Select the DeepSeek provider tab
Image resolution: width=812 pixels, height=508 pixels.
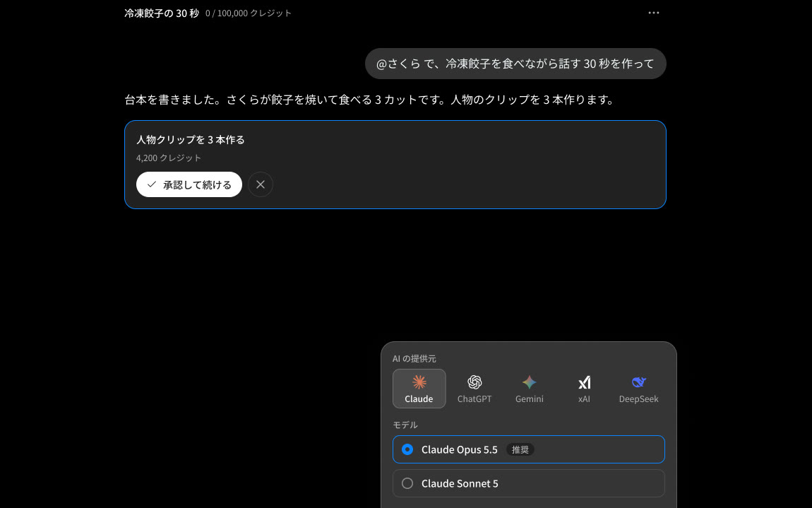(638, 389)
